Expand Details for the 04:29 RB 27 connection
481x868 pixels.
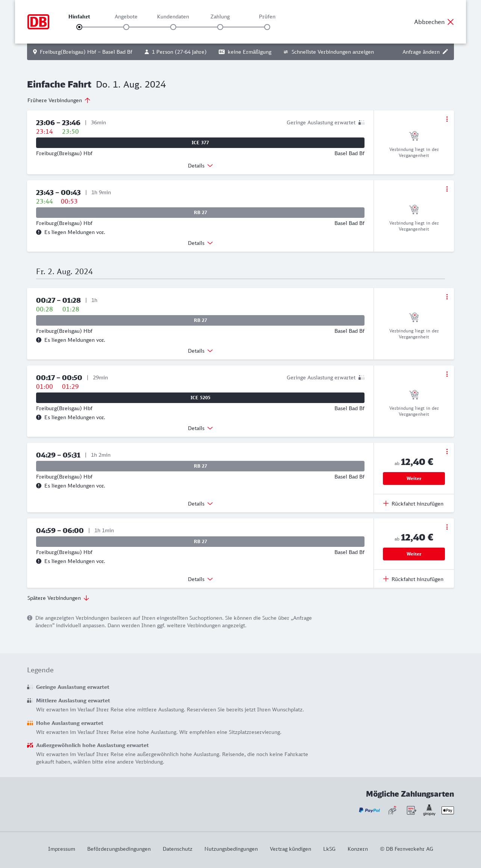200,504
